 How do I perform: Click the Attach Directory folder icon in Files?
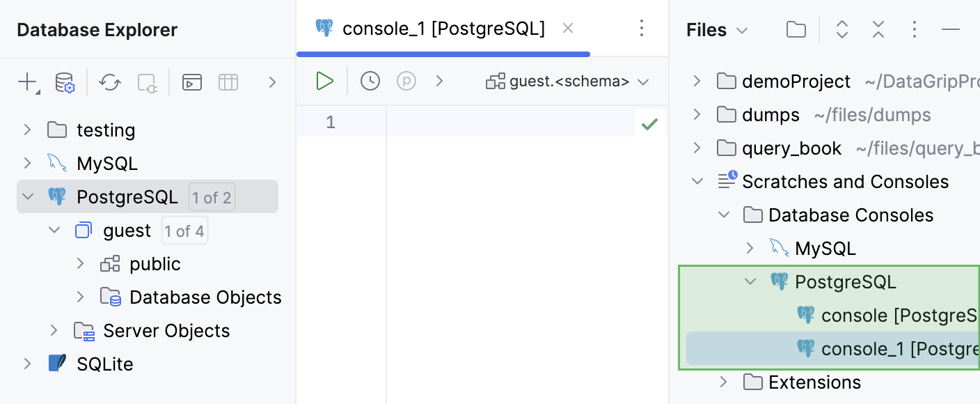796,30
